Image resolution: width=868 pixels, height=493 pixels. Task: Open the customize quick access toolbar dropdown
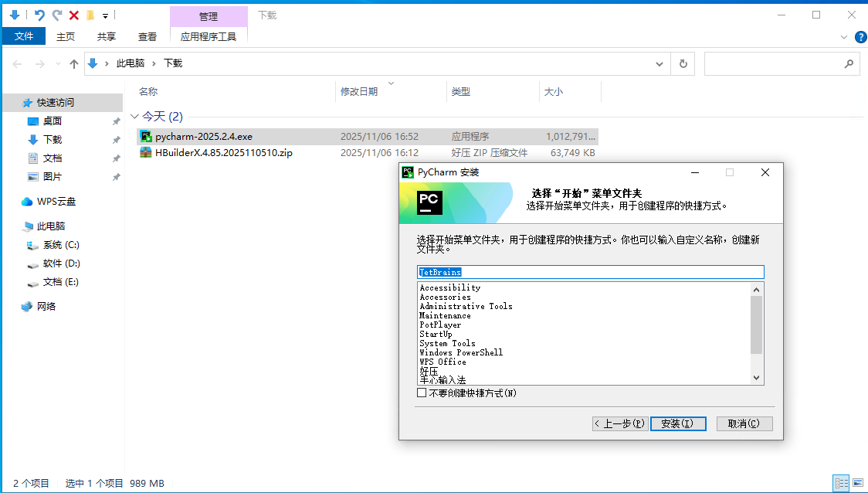point(105,15)
